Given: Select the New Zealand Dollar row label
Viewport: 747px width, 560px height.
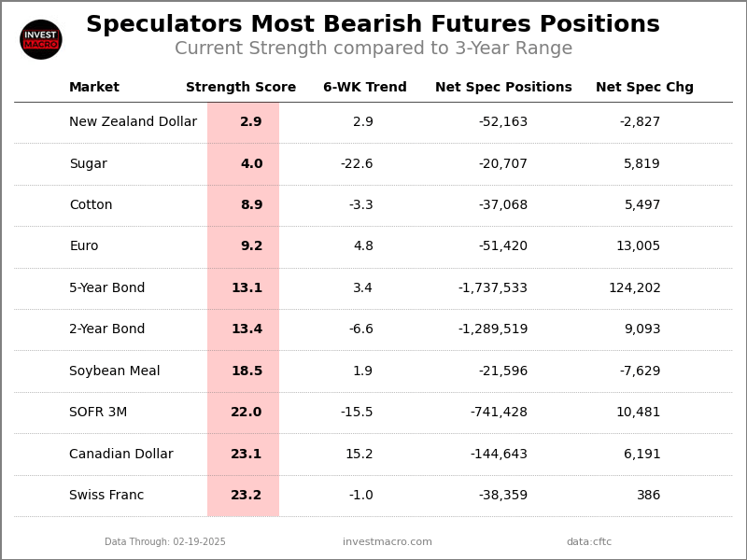Looking at the screenshot, I should 133,122.
